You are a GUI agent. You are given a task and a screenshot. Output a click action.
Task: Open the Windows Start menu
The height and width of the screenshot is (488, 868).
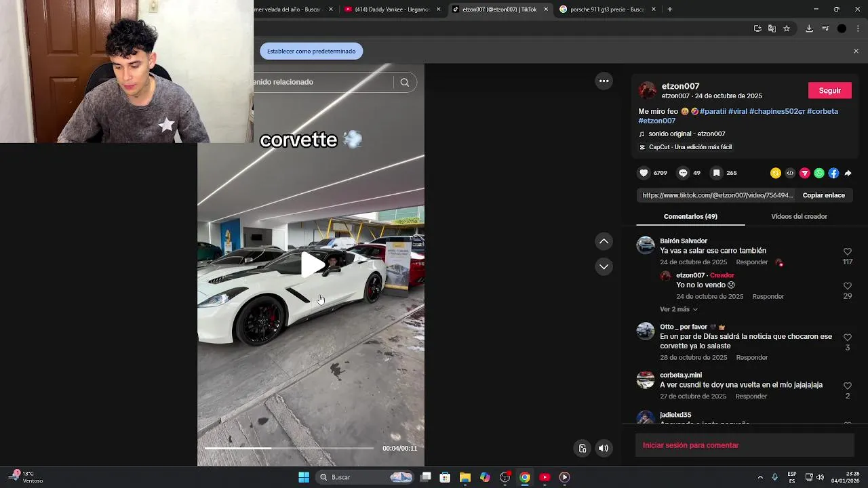coord(304,477)
